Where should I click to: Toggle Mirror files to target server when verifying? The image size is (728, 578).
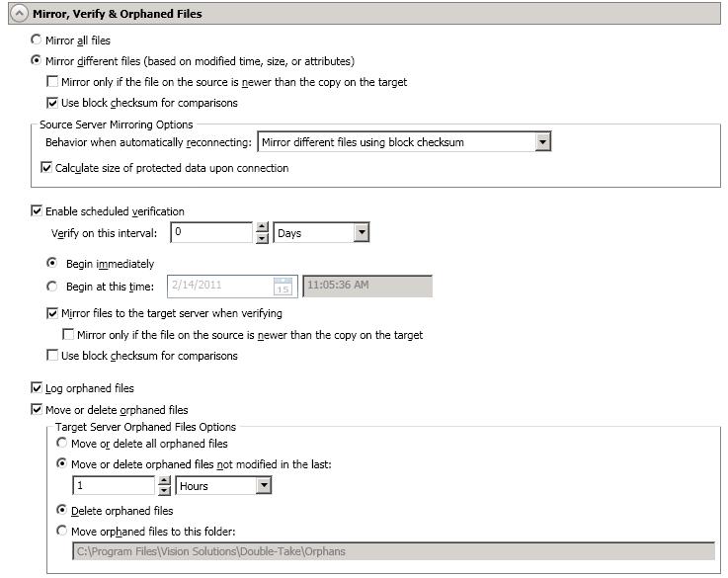point(52,313)
